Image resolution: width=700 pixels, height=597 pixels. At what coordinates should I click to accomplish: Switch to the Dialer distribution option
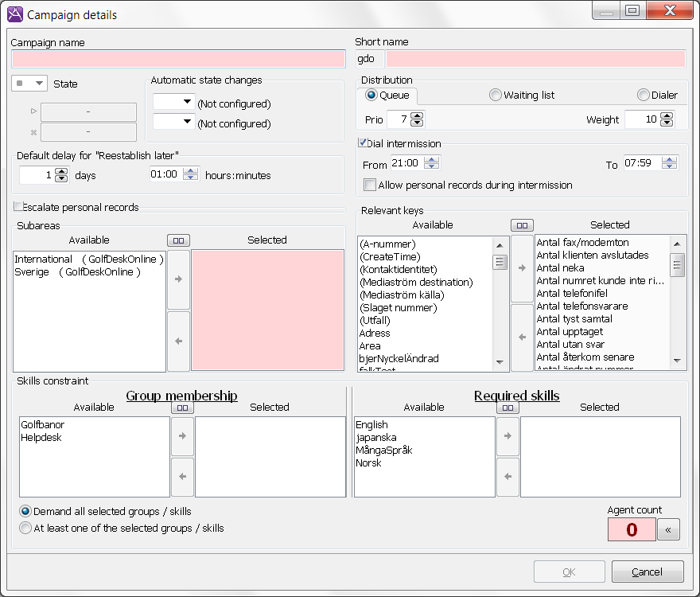point(644,95)
